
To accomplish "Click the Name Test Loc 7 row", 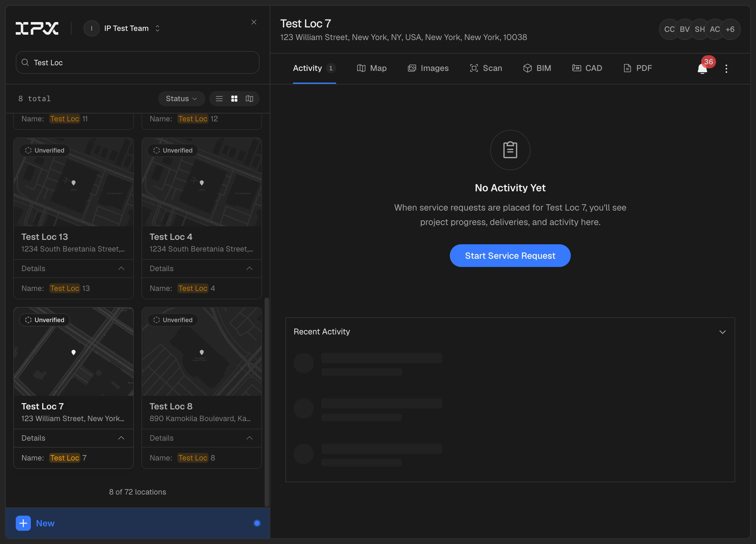I will (x=73, y=458).
